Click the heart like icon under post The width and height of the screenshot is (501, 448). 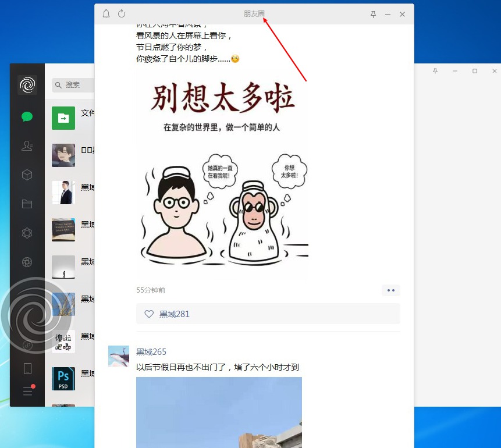coord(149,314)
